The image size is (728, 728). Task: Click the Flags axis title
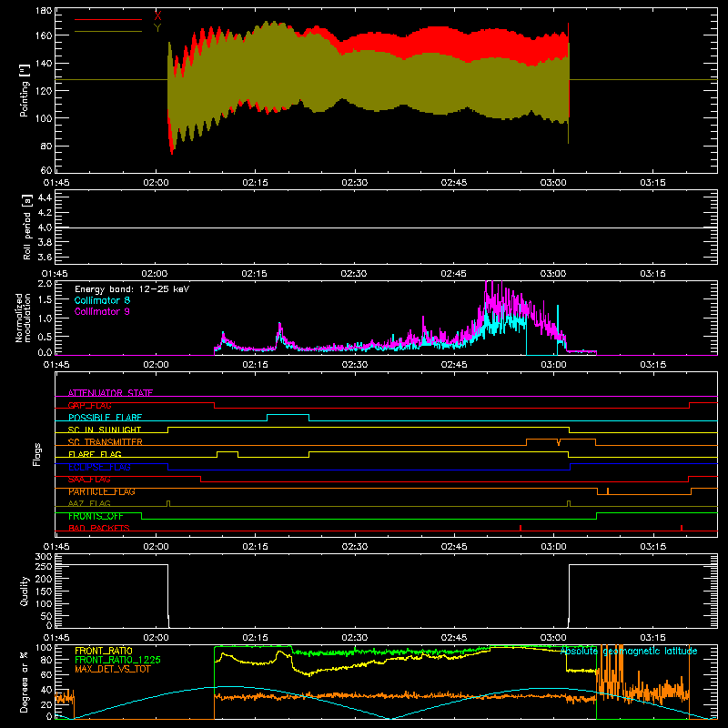(x=36, y=454)
